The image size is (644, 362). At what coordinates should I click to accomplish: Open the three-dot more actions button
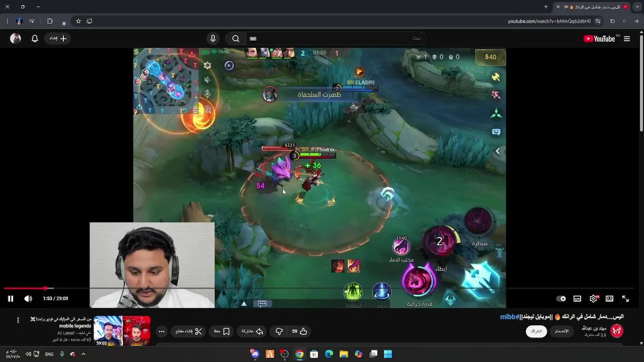(x=162, y=331)
